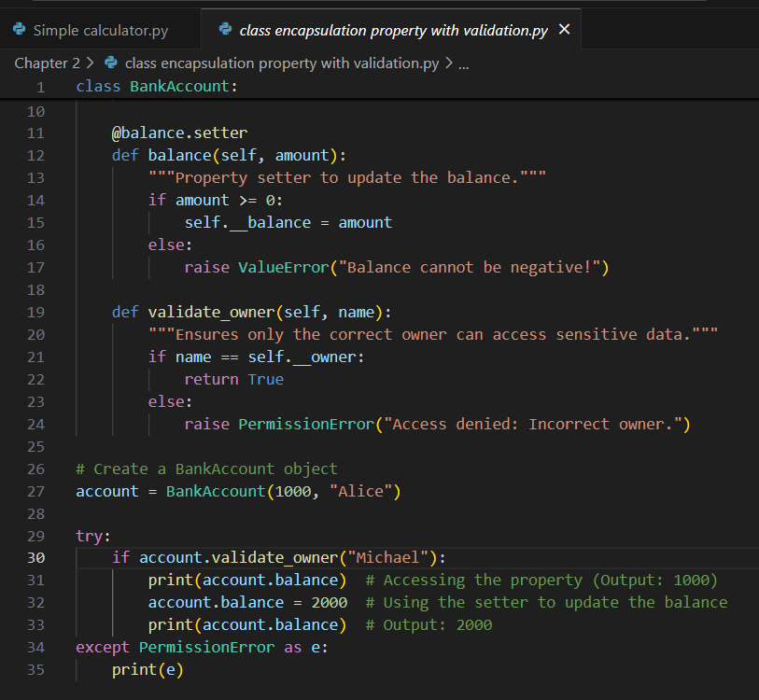Click the Python icon on the active tab

coord(225,30)
